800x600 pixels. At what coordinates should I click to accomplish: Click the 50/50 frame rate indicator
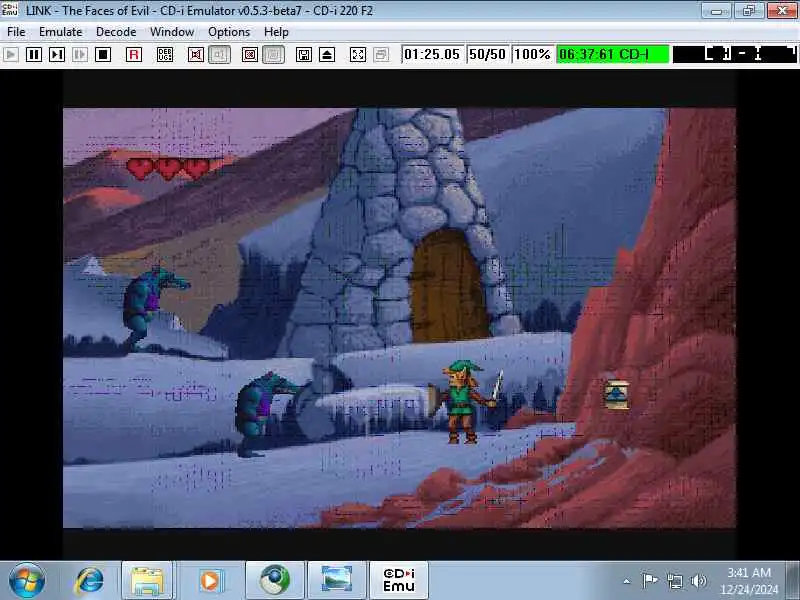487,54
